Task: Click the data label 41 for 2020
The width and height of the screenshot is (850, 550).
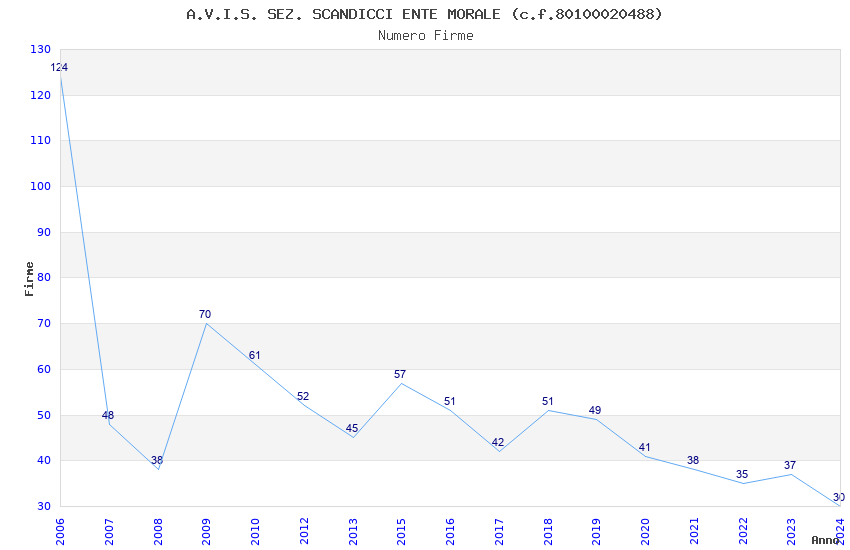Action: click(645, 448)
